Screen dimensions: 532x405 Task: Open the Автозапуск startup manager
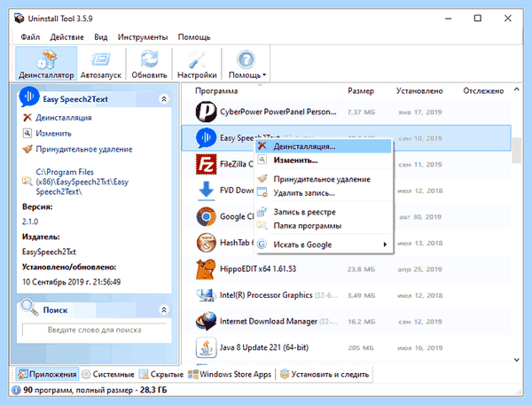(101, 64)
